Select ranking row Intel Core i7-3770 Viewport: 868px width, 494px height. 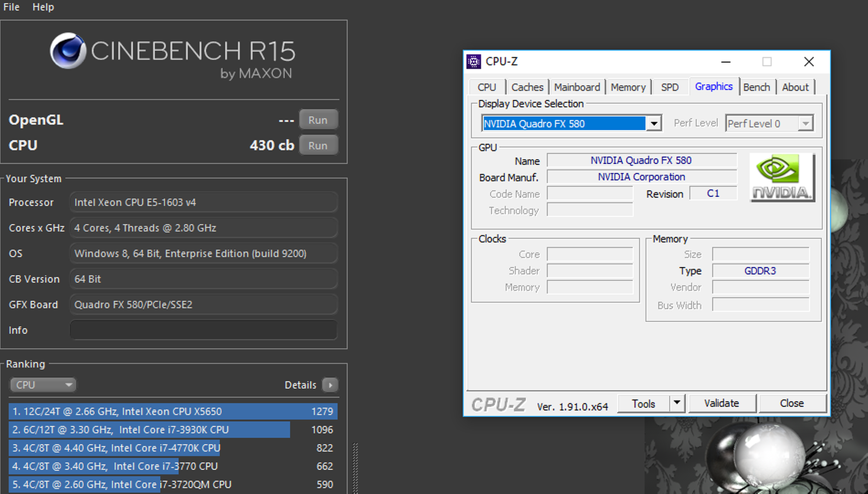click(x=173, y=466)
